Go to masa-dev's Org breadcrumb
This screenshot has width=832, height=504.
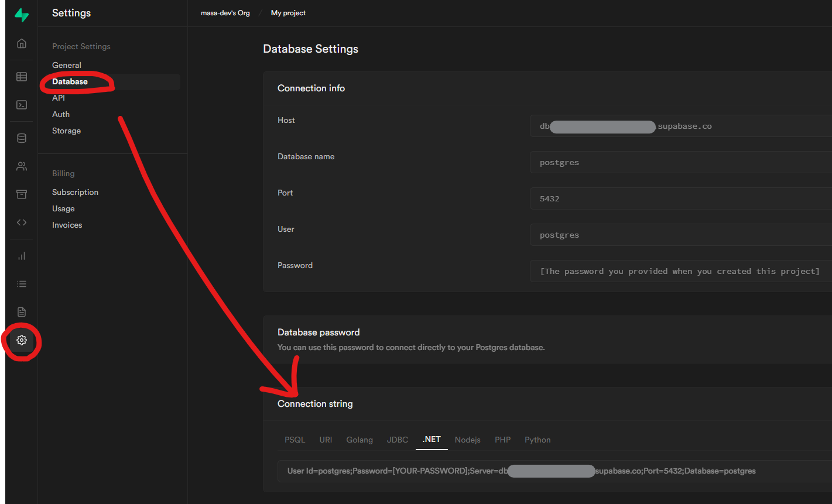click(x=225, y=13)
